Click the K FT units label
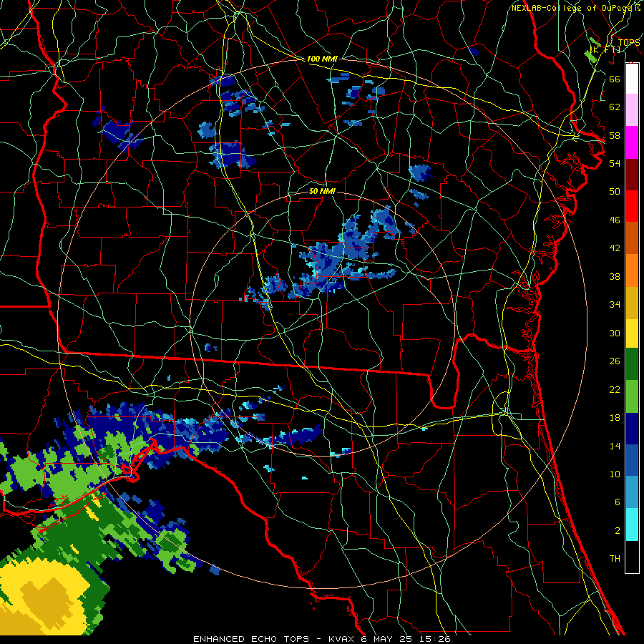The height and width of the screenshot is (644, 644). 605,50
